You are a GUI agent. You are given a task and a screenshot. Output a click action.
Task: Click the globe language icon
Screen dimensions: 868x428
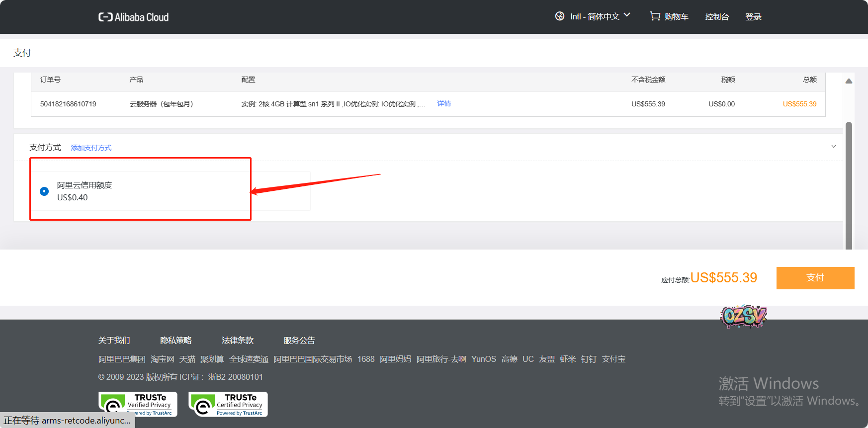click(x=560, y=16)
